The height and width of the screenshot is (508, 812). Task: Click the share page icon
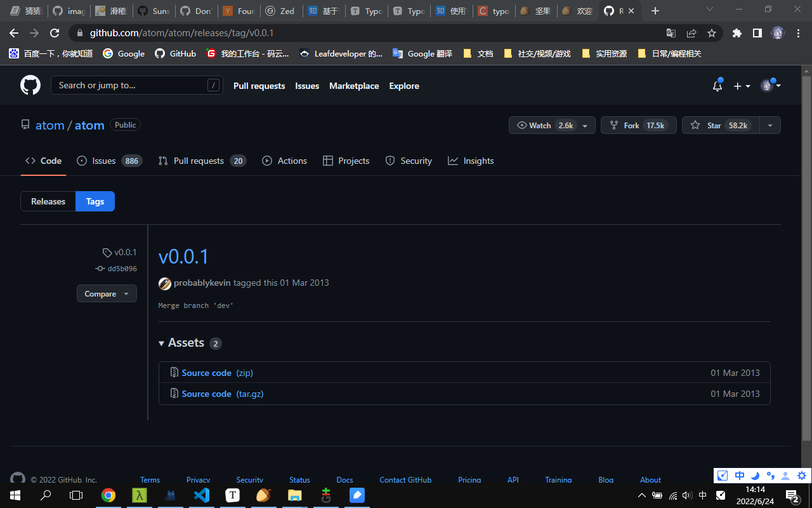coord(691,33)
